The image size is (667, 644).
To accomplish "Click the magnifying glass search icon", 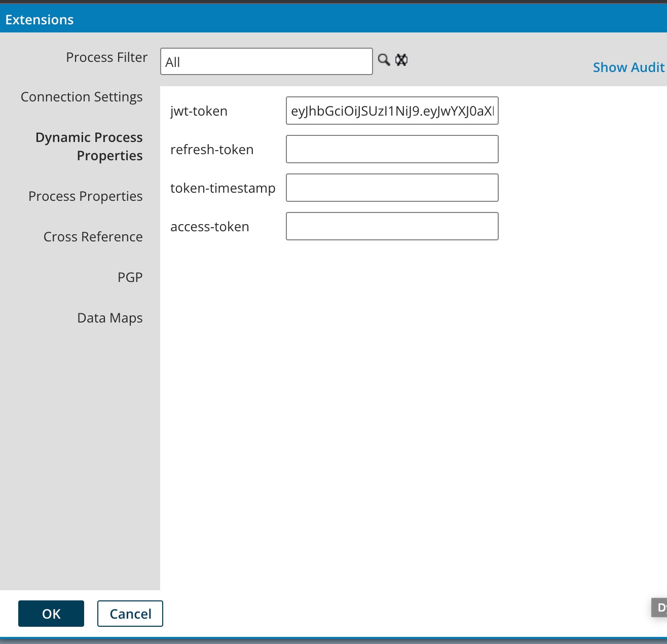I will [x=384, y=60].
